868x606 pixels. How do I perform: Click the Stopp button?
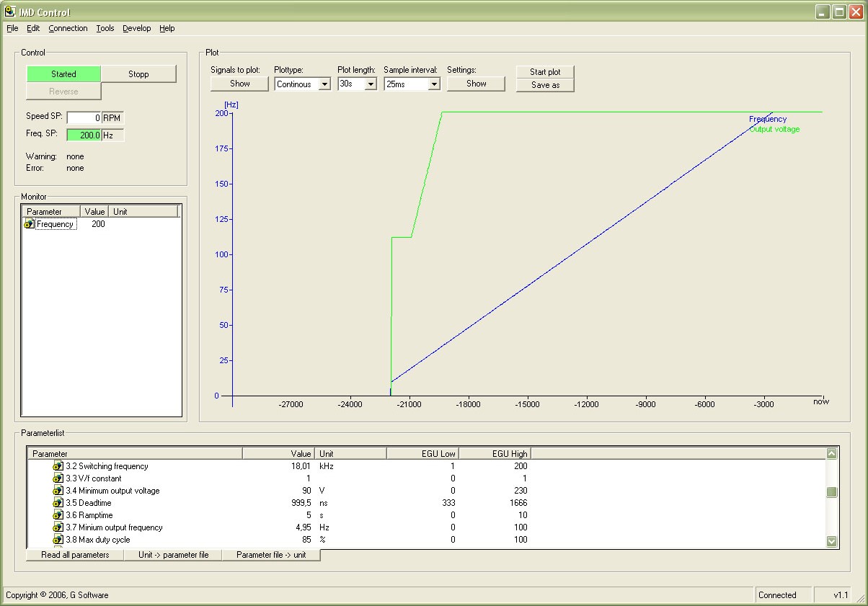(x=138, y=73)
